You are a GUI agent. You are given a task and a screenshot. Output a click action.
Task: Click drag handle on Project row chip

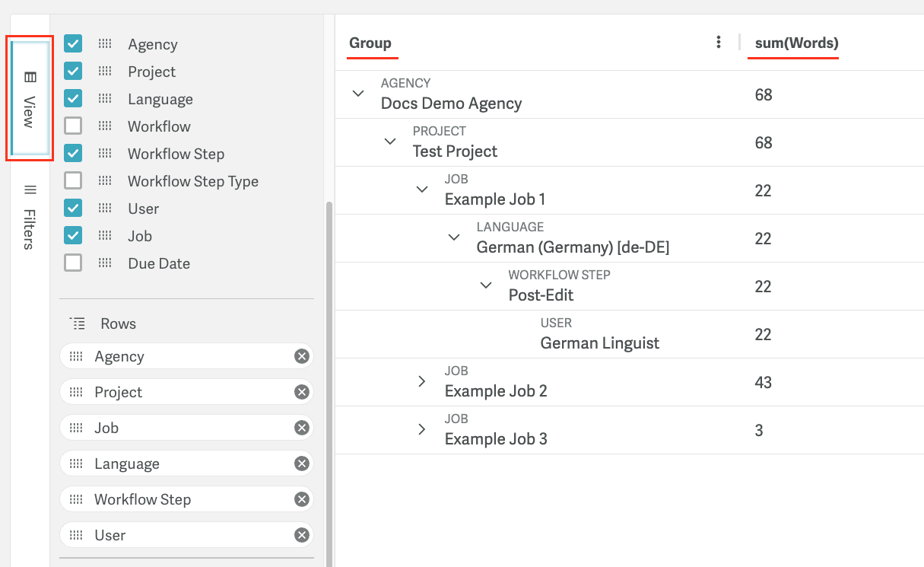(x=76, y=392)
